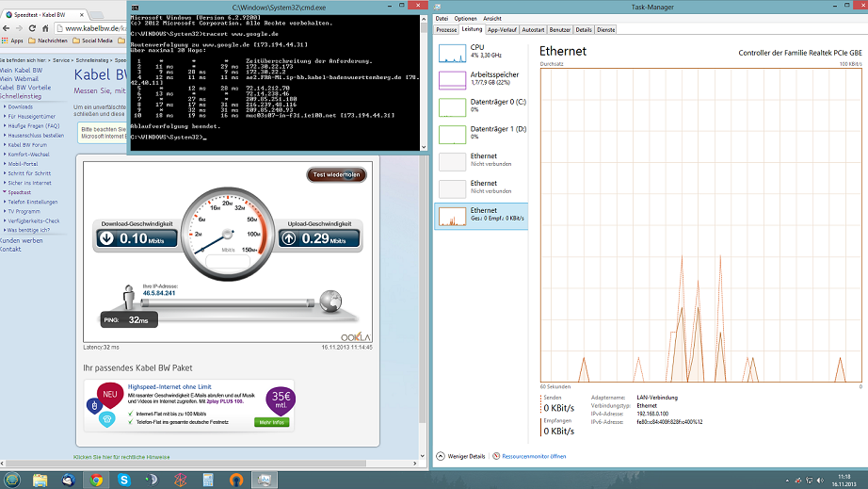Open a new Chrome tab
Image resolution: width=868 pixels, height=489 pixels.
pos(96,15)
